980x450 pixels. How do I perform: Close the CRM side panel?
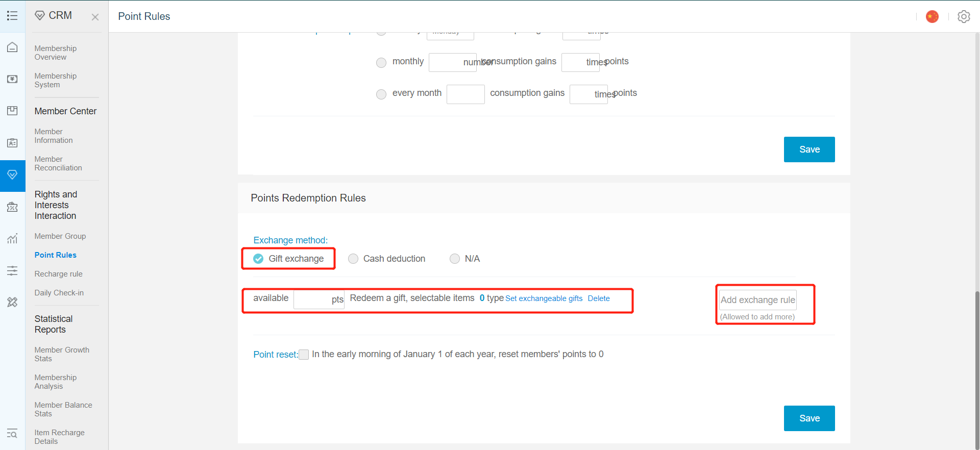click(95, 17)
